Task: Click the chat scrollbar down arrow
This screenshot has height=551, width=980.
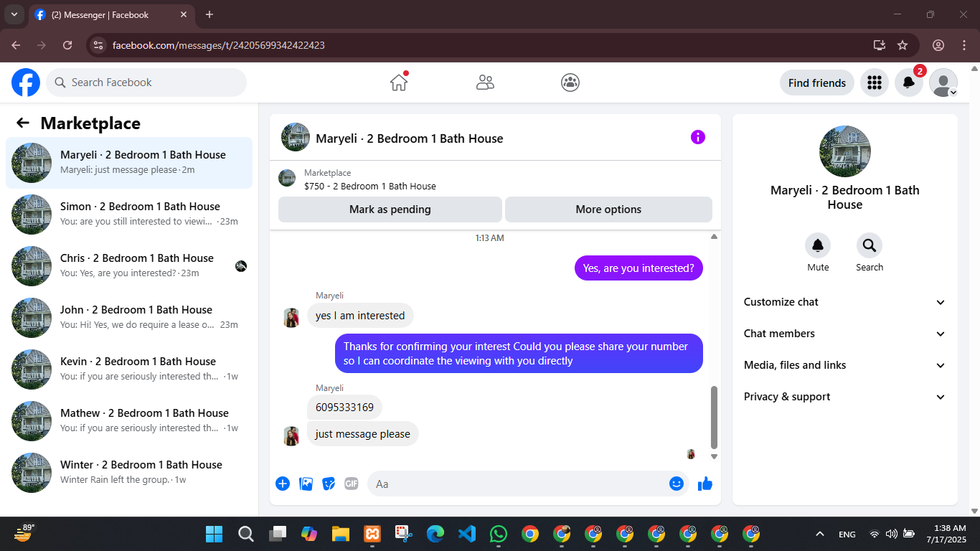Action: coord(714,456)
